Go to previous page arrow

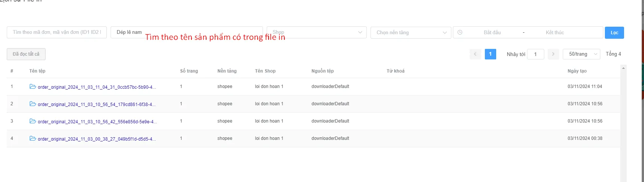pos(475,54)
